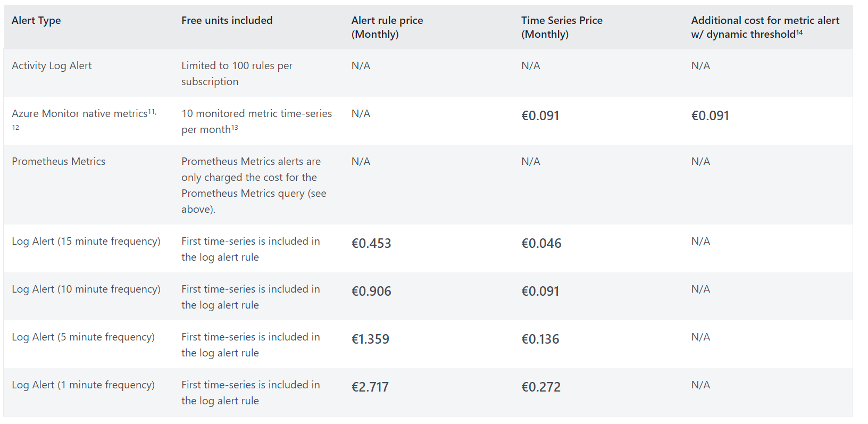Image resolution: width=868 pixels, height=424 pixels.
Task: Select the €1.359 alert rule price
Action: (370, 339)
